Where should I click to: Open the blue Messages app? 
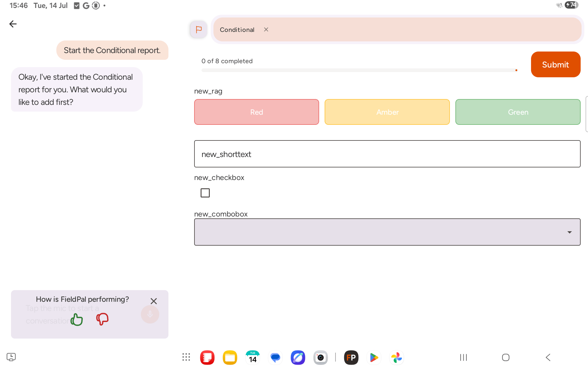pos(275,358)
